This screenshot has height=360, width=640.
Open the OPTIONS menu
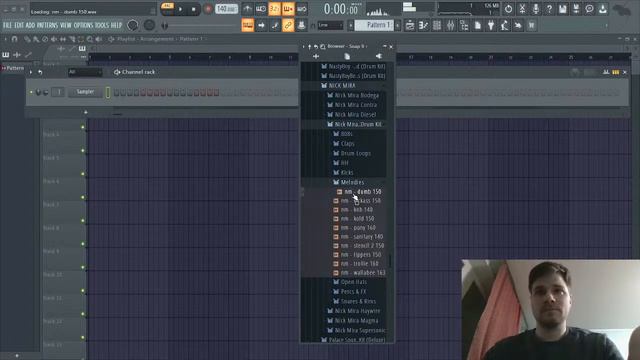pos(84,25)
